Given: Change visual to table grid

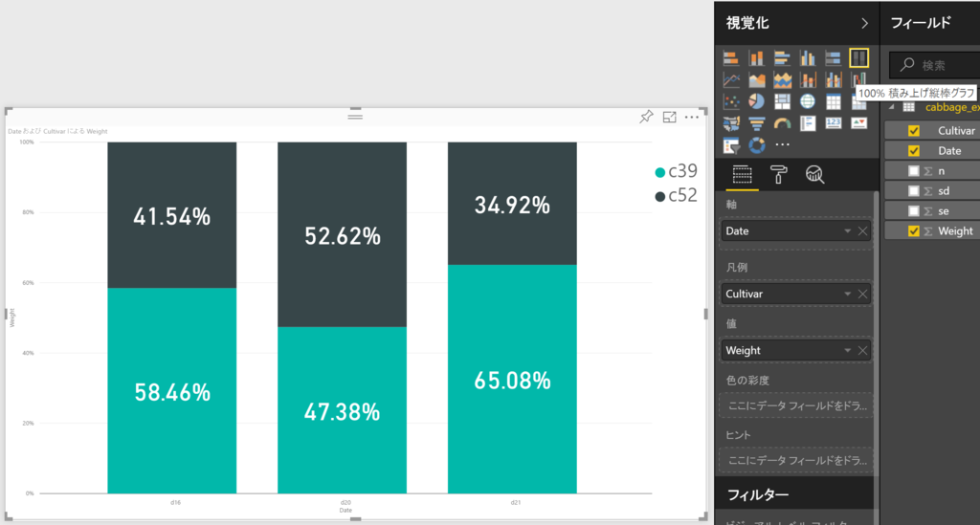Looking at the screenshot, I should click(x=834, y=101).
